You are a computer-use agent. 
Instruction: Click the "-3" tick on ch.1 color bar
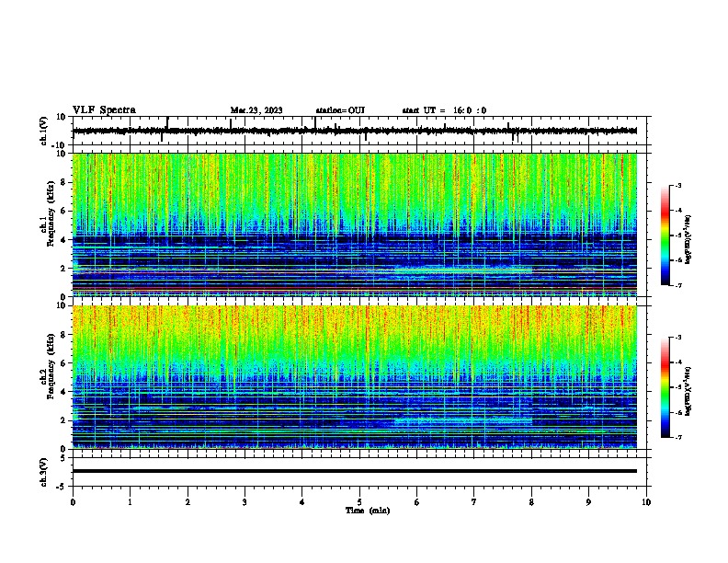coord(677,185)
